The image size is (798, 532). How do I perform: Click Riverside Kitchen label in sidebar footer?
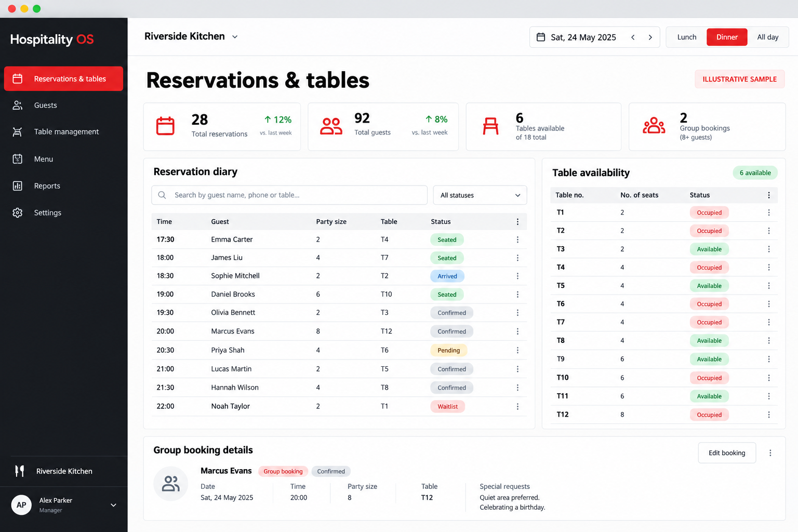click(x=64, y=471)
